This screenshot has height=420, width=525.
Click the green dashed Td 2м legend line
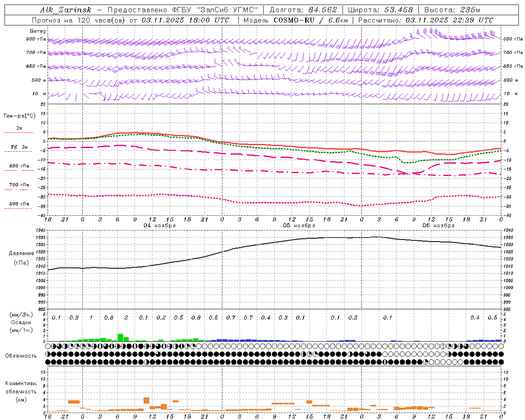tap(18, 151)
